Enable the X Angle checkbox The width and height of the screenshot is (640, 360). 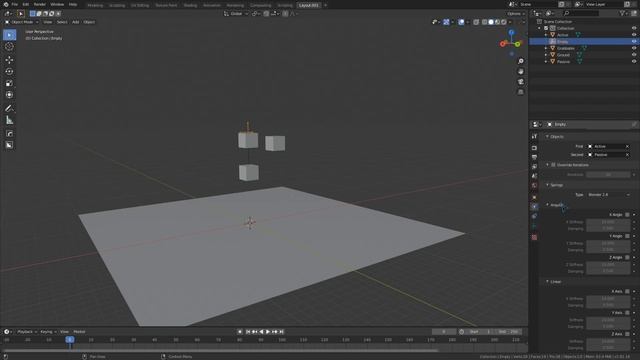click(x=627, y=215)
